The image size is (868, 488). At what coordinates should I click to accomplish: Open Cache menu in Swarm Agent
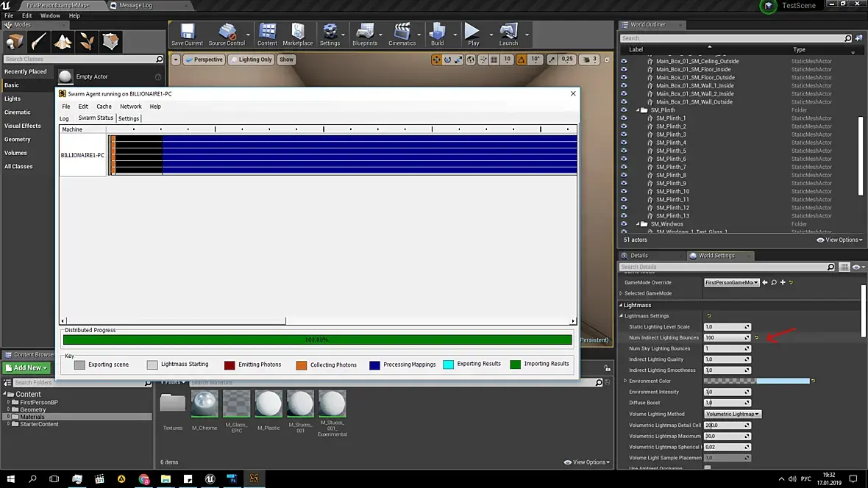pos(104,107)
